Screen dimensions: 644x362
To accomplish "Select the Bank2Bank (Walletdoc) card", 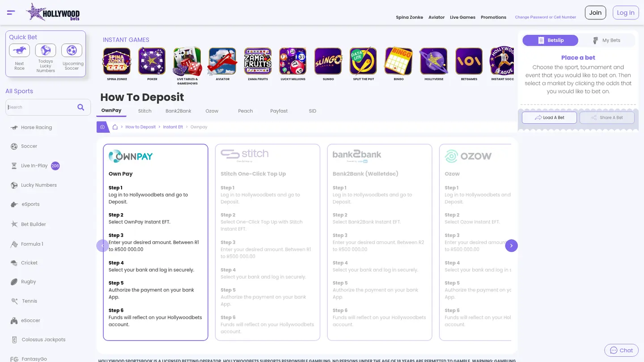I will 380,242.
